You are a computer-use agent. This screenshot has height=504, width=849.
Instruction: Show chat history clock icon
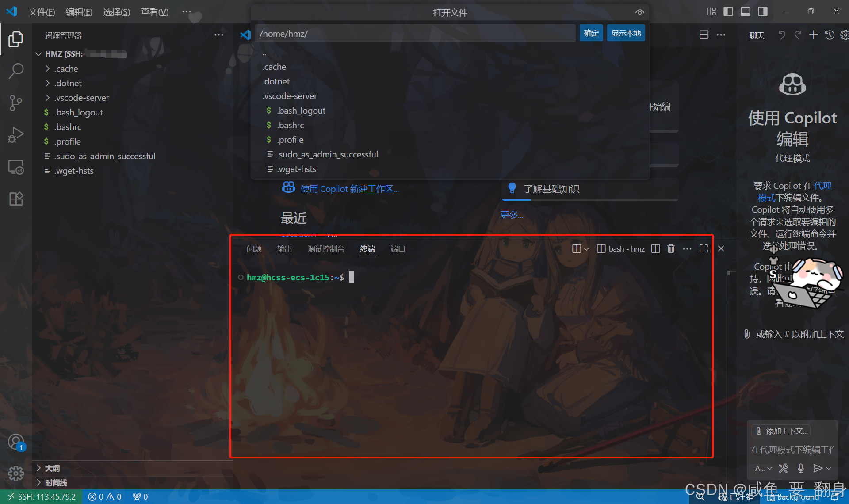click(830, 35)
